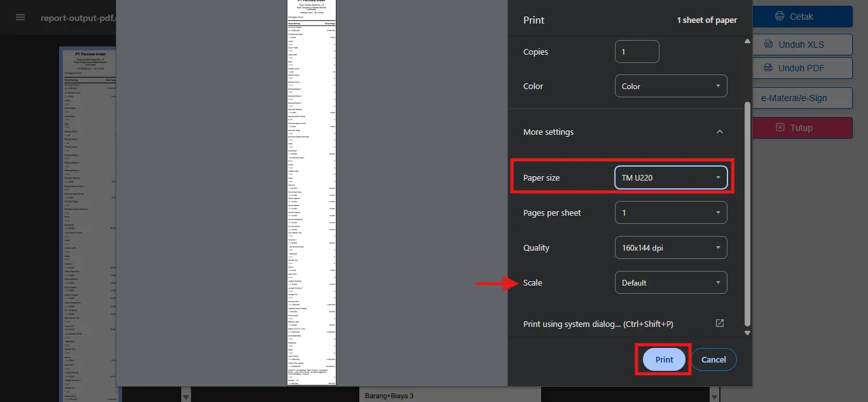The width and height of the screenshot is (868, 402).
Task: Click inside the Copies input field
Action: tap(637, 52)
